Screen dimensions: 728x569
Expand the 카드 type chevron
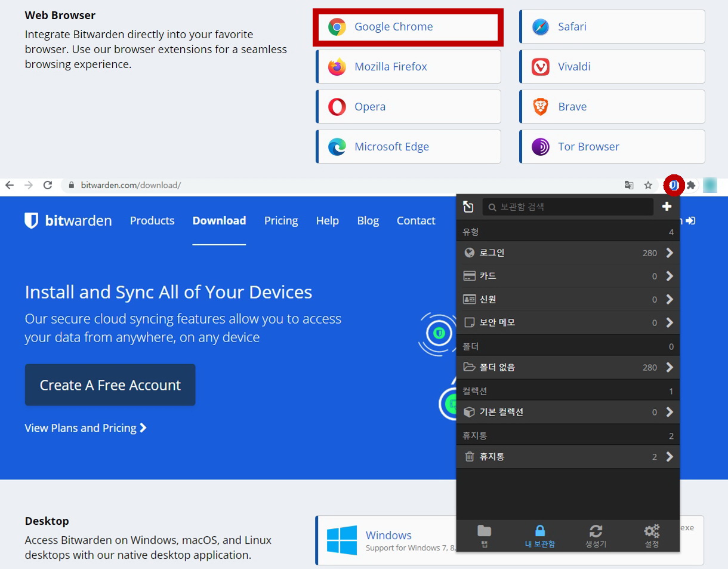(x=670, y=276)
